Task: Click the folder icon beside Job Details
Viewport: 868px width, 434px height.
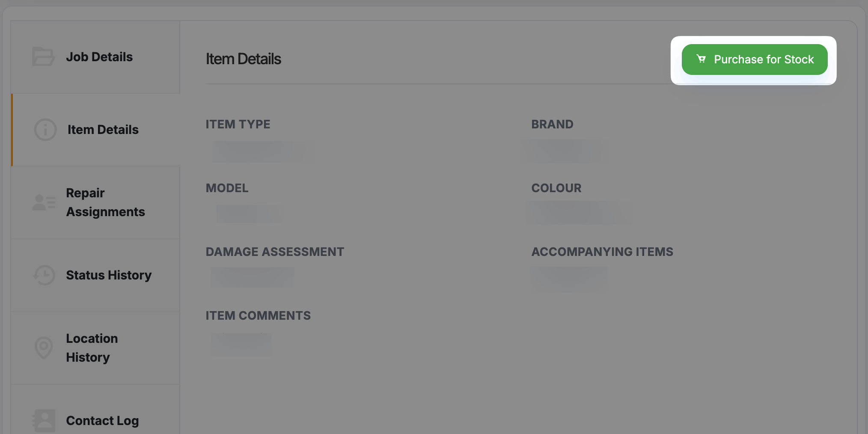Action: pos(43,56)
